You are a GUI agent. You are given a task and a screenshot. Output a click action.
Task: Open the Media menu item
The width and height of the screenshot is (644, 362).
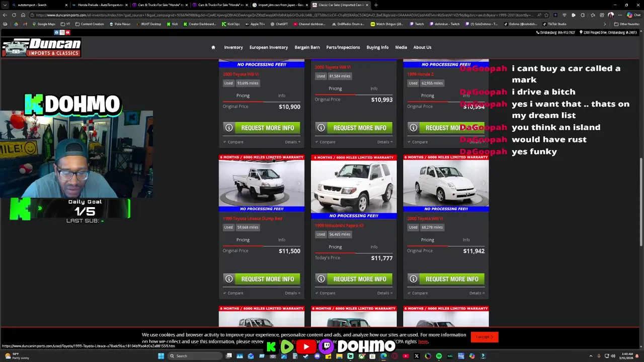click(401, 47)
